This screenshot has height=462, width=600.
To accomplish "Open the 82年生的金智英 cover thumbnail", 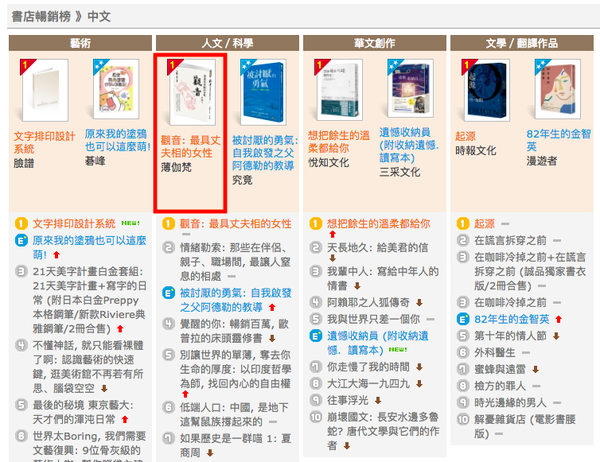I will 558,89.
